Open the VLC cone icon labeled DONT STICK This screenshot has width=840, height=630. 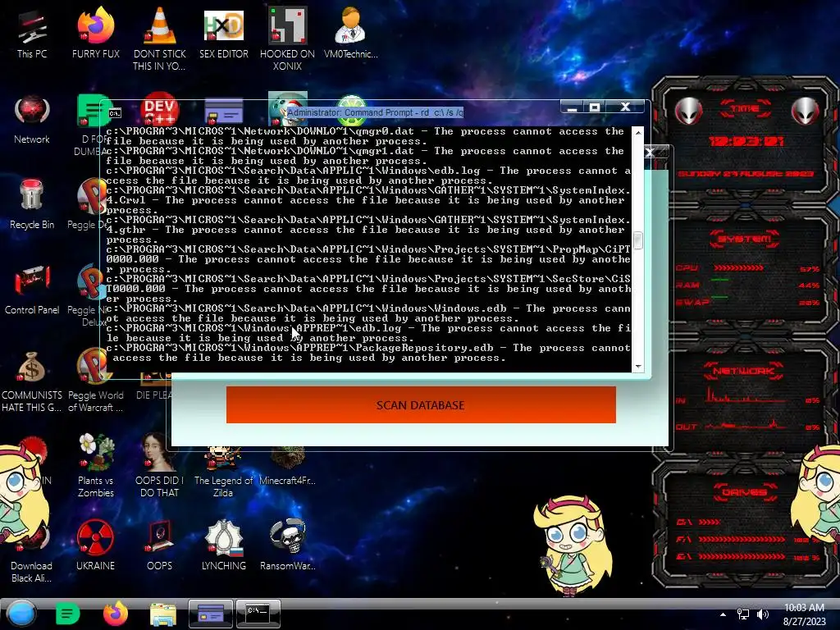click(x=160, y=39)
